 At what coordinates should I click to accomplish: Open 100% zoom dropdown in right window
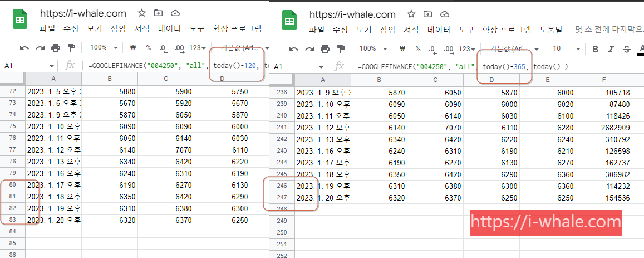(x=373, y=49)
